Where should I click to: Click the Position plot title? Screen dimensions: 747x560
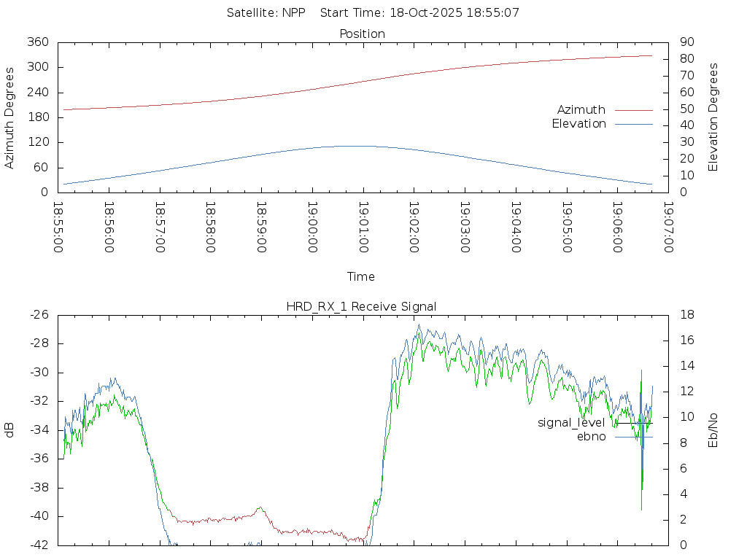pyautogui.click(x=362, y=34)
